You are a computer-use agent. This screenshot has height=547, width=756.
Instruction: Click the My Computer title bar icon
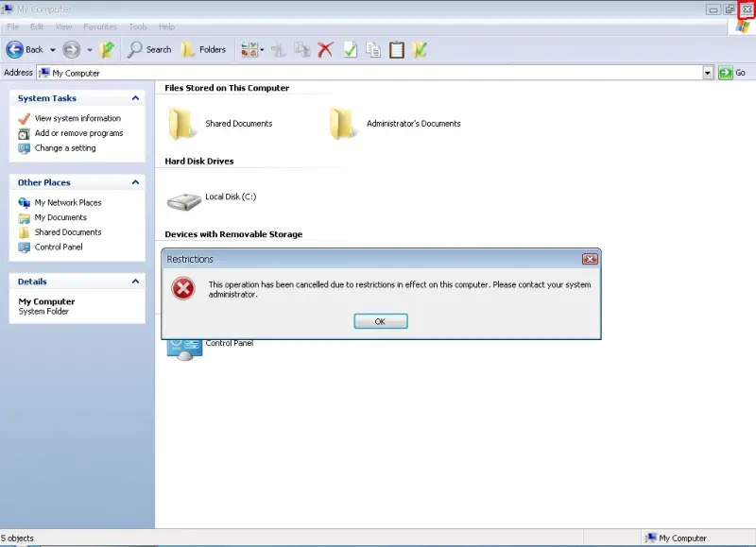7,9
